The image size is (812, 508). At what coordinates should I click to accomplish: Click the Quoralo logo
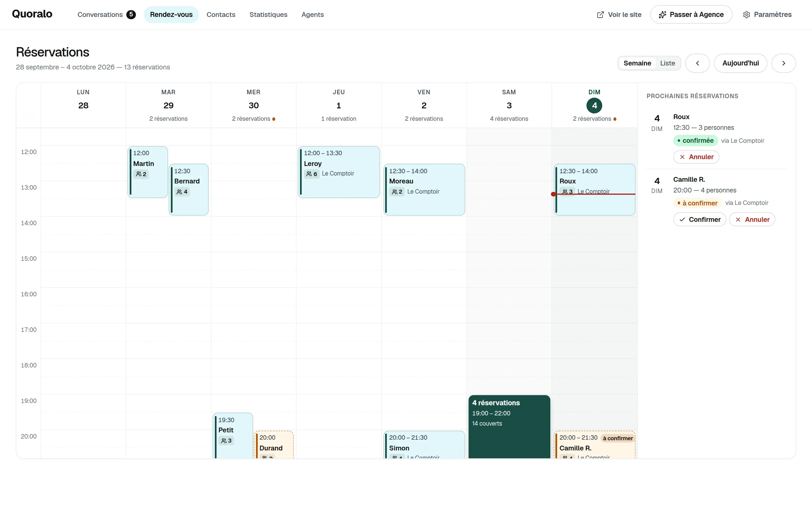tap(32, 14)
